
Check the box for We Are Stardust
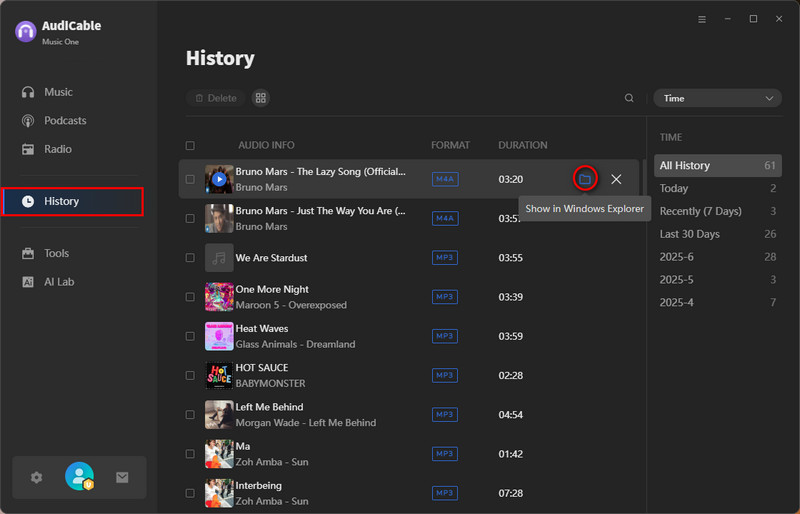click(x=190, y=258)
